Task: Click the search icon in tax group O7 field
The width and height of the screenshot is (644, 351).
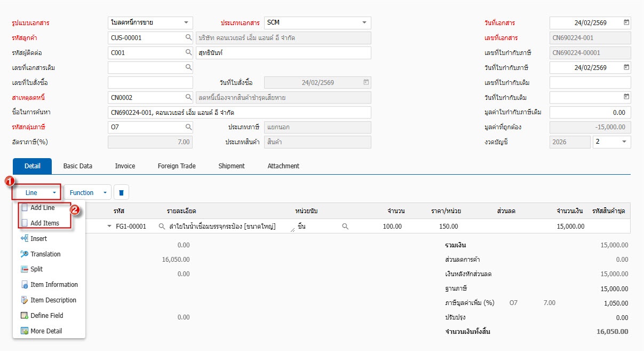Action: pyautogui.click(x=188, y=127)
